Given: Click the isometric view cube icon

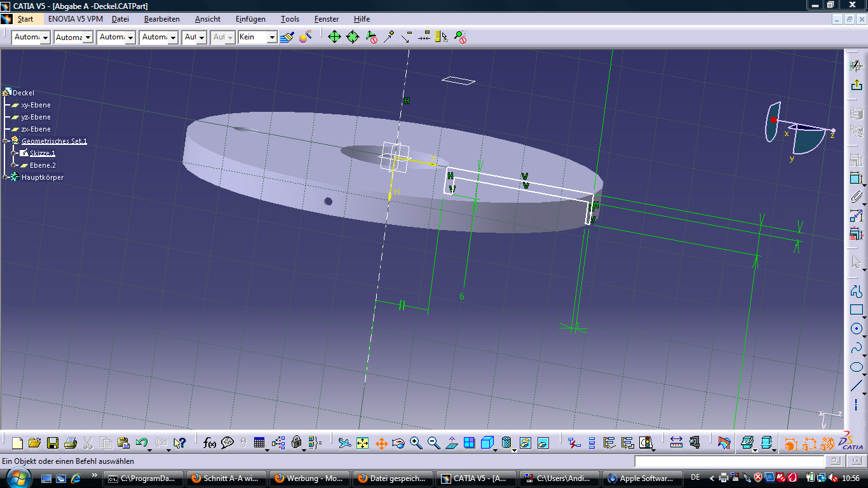Looking at the screenshot, I should pyautogui.click(x=487, y=443).
